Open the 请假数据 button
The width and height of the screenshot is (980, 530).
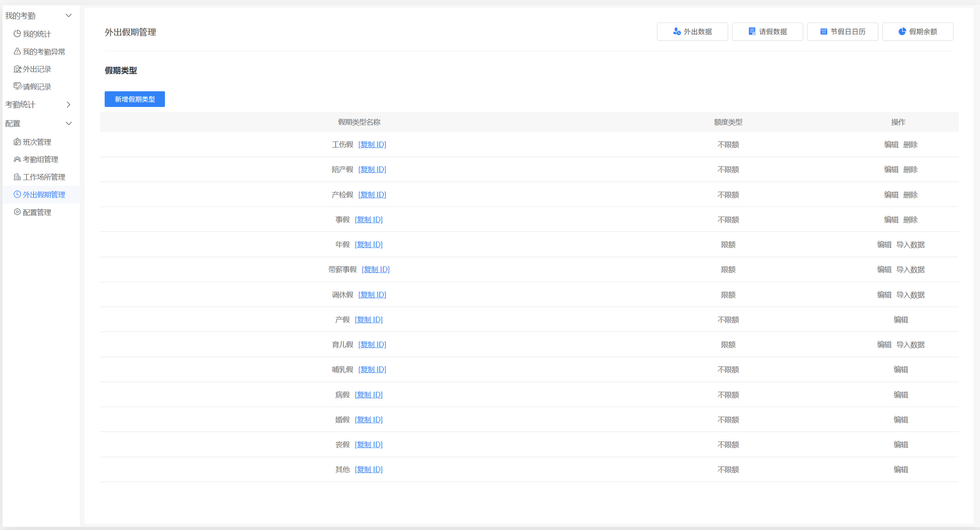click(x=767, y=32)
